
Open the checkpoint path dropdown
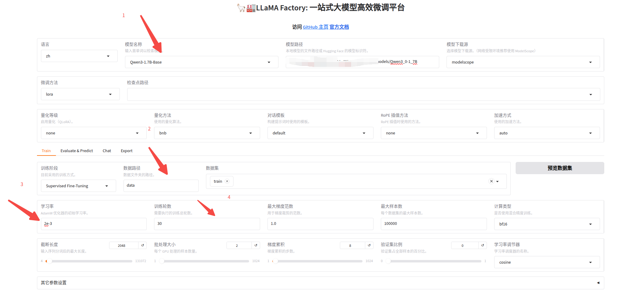363,94
